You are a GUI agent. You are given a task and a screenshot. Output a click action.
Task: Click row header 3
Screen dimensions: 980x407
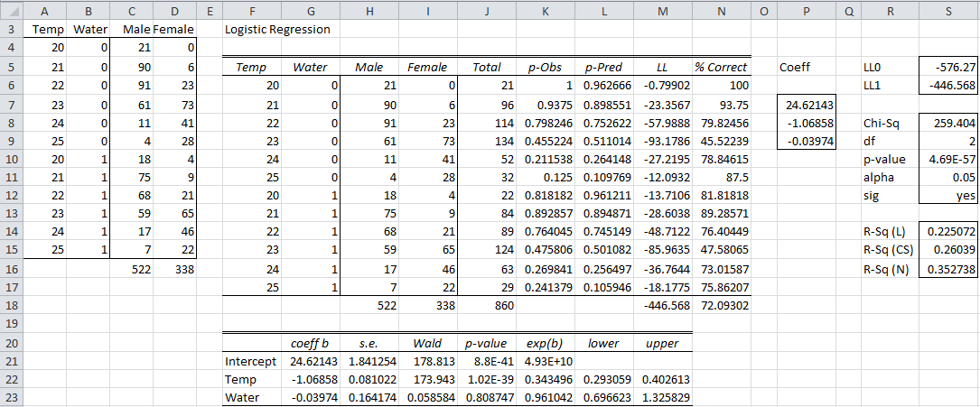coord(10,29)
